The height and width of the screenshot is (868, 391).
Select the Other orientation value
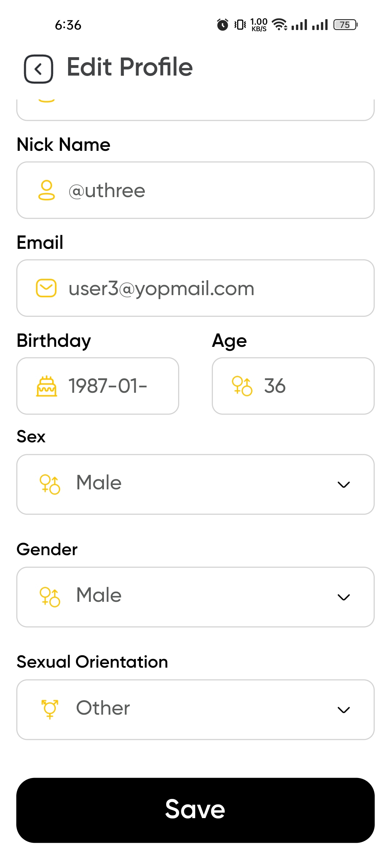click(103, 708)
